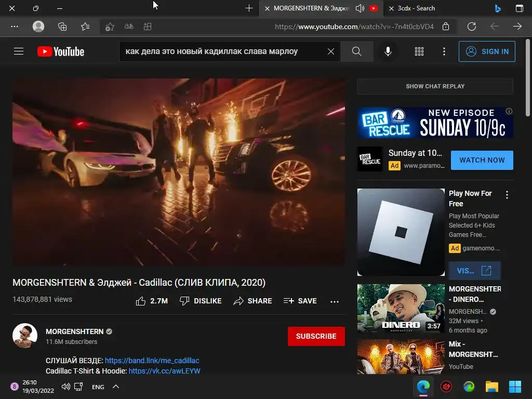532x399 pixels.
Task: Save the video to a playlist
Action: click(300, 301)
